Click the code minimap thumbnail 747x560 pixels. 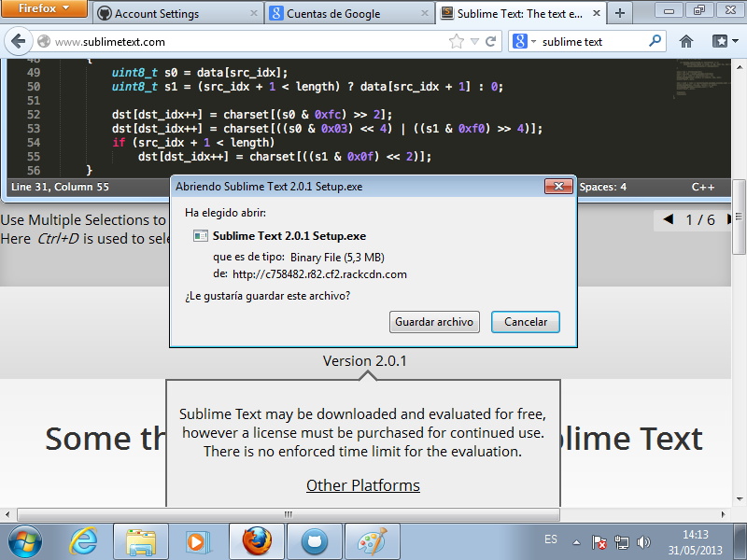point(703,78)
